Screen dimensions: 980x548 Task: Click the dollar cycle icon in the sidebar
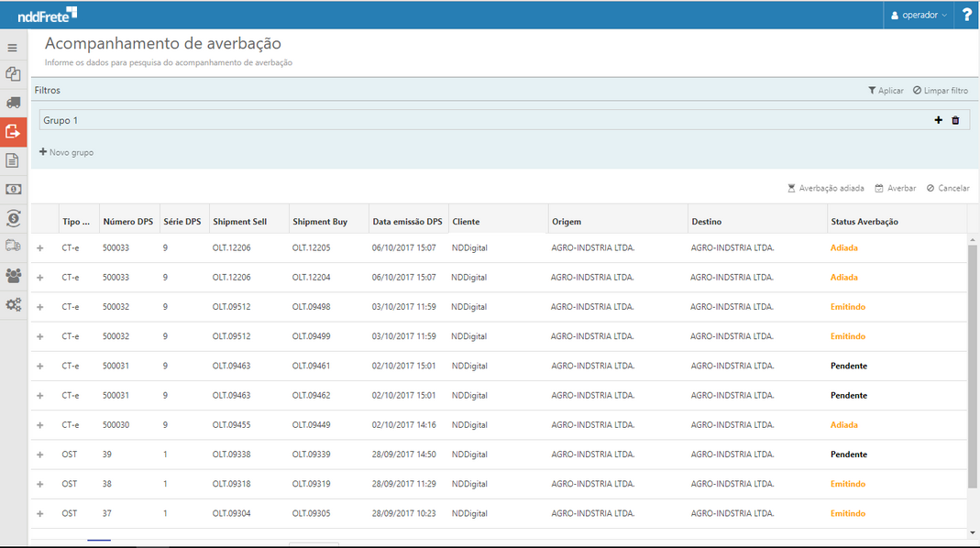click(13, 217)
